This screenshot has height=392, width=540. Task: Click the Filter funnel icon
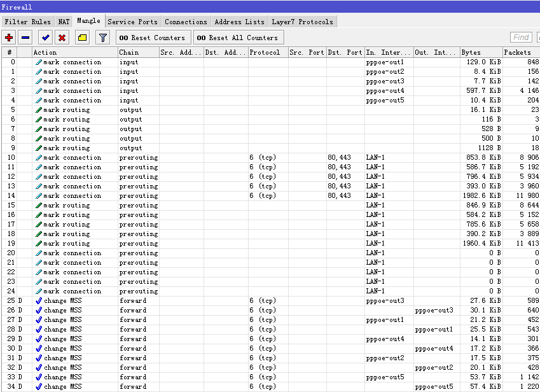pos(102,38)
